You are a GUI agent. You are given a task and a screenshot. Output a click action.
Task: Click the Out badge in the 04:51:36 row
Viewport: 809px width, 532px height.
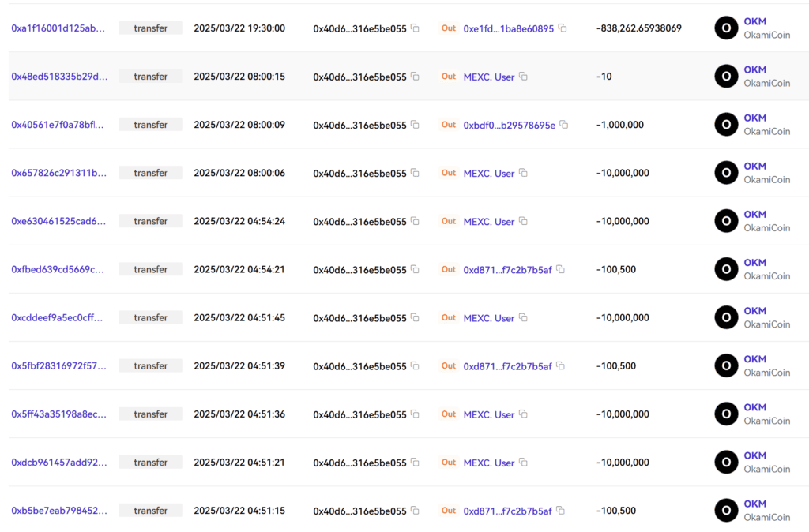point(449,414)
